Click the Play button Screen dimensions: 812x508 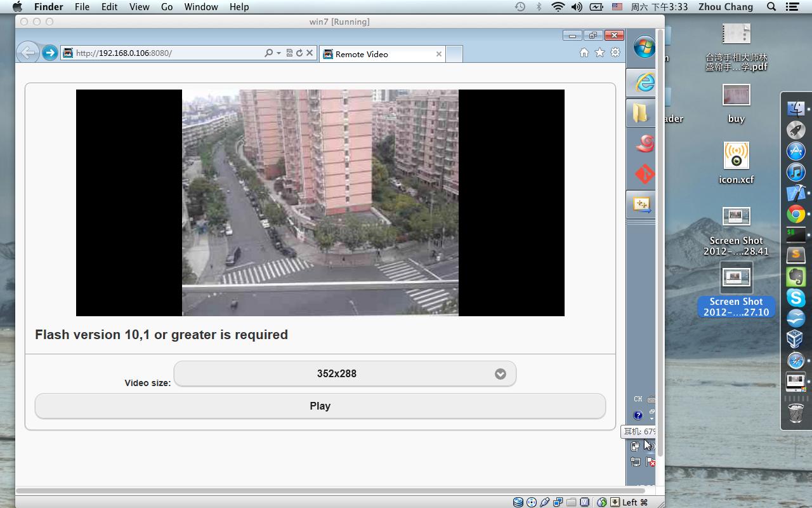320,406
